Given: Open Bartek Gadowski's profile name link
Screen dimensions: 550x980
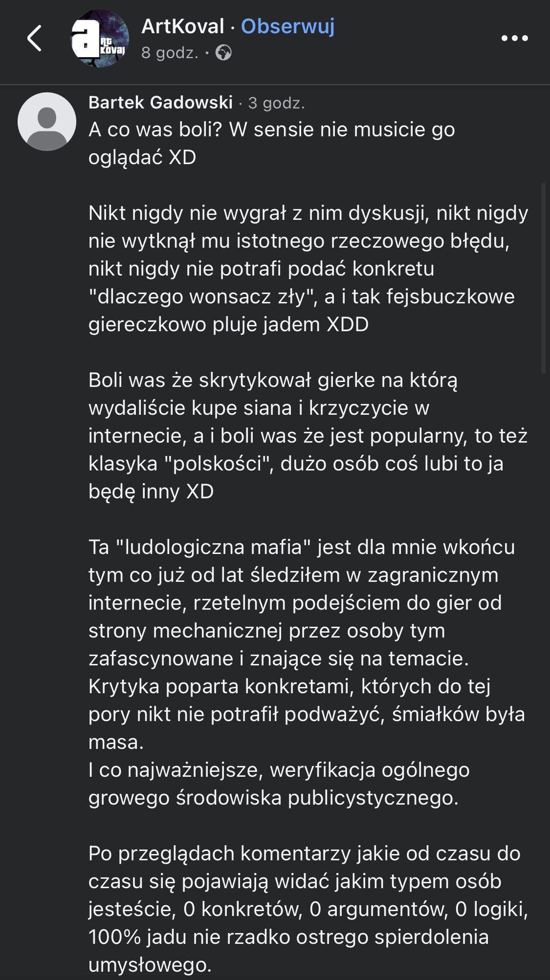Looking at the screenshot, I should click(x=161, y=103).
